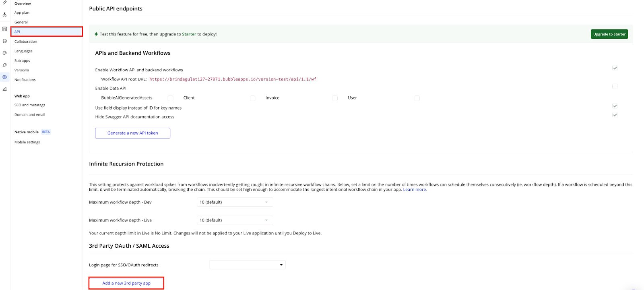Viewport: 644px width, 290px height.
Task: Toggle Hide Swagger API documentation access checkbox
Action: click(615, 115)
